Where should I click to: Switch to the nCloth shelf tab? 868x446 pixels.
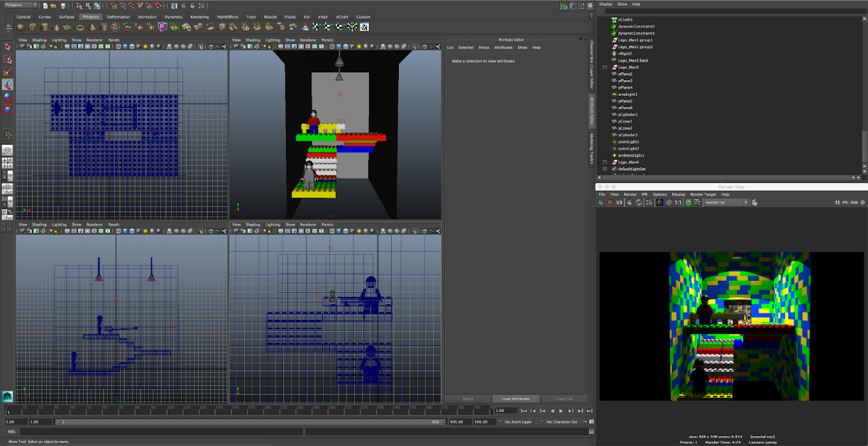(x=342, y=16)
